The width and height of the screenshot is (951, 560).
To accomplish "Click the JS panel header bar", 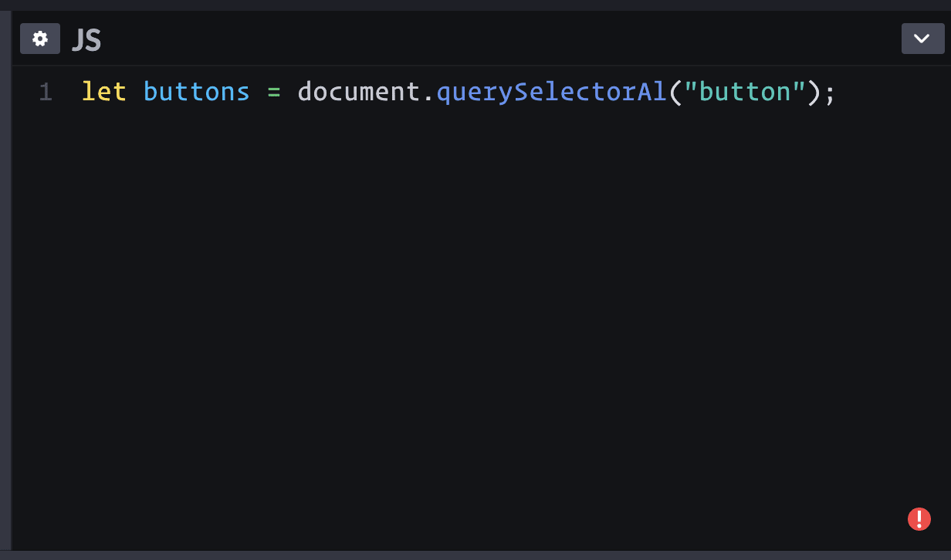I will tap(463, 38).
